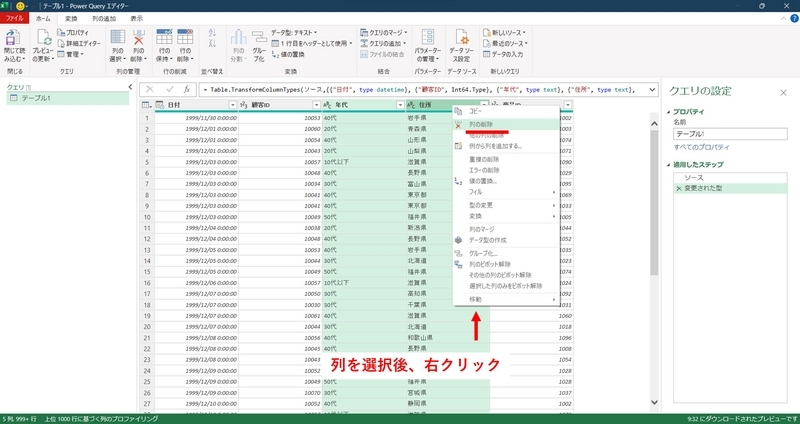The width and height of the screenshot is (800, 424).
Task: Click 値の置換 in the ribbon
Action: click(x=288, y=54)
